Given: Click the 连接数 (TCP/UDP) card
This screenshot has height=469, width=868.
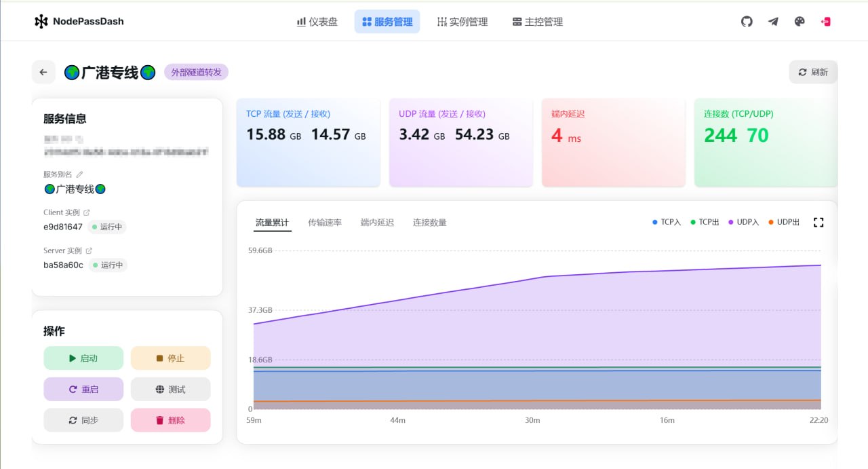Looking at the screenshot, I should [766, 143].
